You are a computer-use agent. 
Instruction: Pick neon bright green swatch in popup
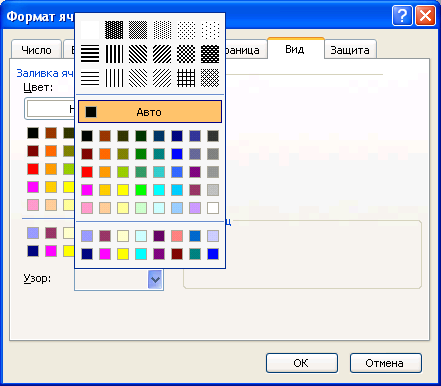(141, 190)
